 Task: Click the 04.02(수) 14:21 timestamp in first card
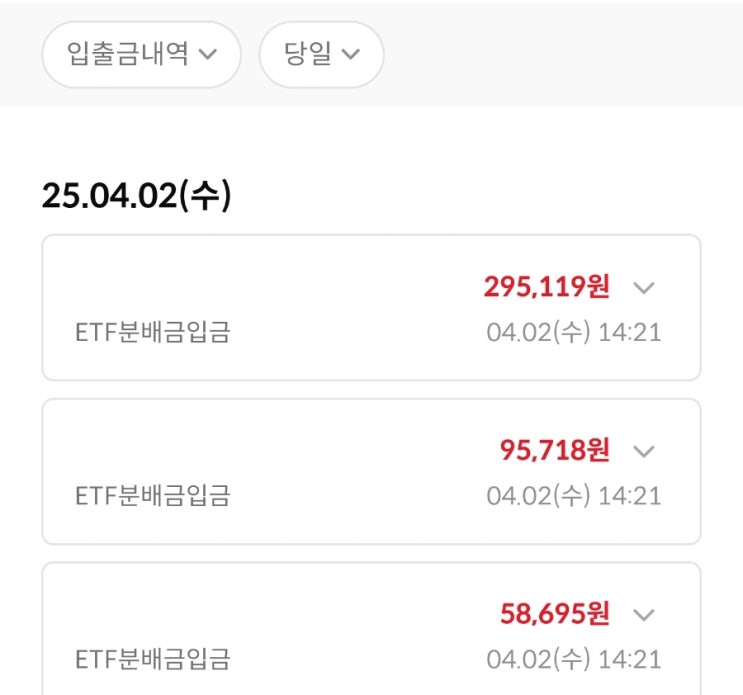click(x=574, y=332)
